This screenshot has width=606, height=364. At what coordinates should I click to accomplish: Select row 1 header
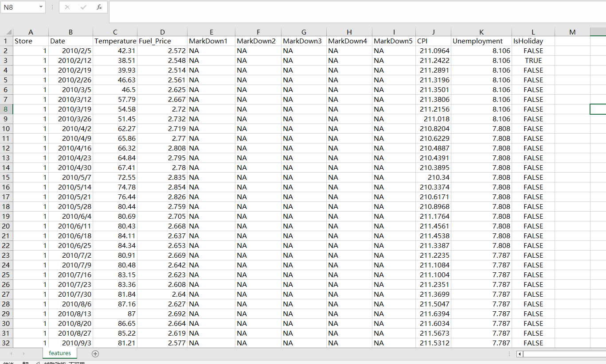tap(6, 41)
